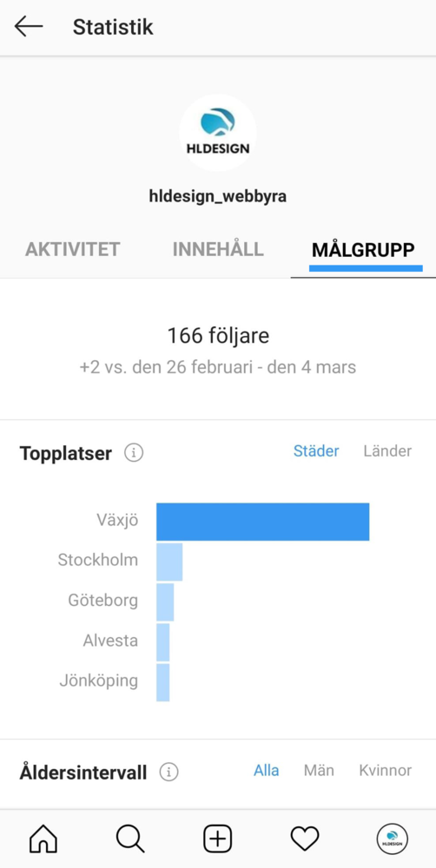
Task: Select the Städer filter
Action: (316, 451)
